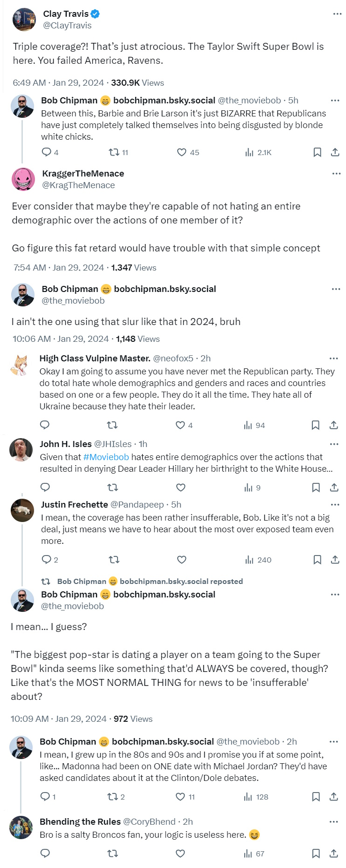346x868 pixels.
Task: Click Clay Travis profile picture
Action: [24, 20]
